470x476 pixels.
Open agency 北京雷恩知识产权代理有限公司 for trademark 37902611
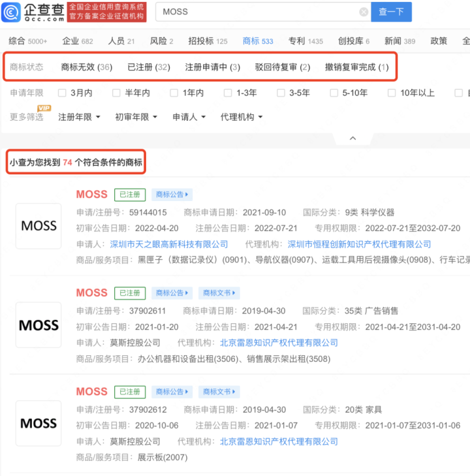point(279,343)
